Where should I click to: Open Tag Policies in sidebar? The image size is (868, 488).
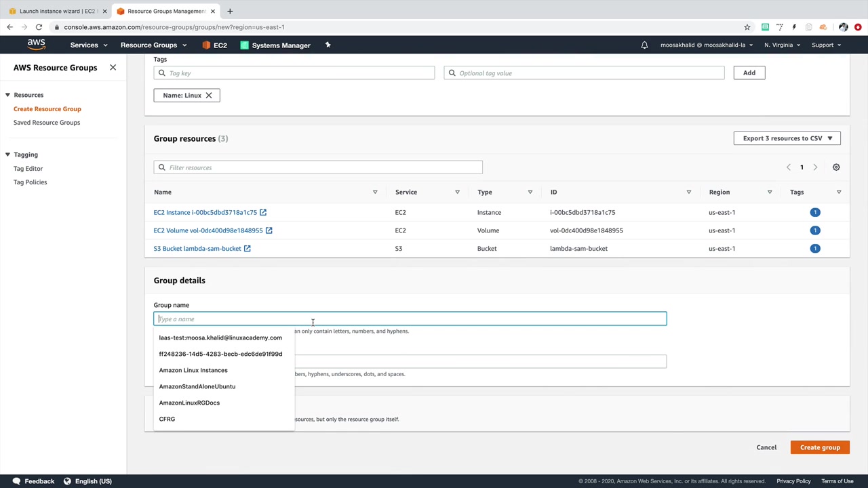coord(31,182)
